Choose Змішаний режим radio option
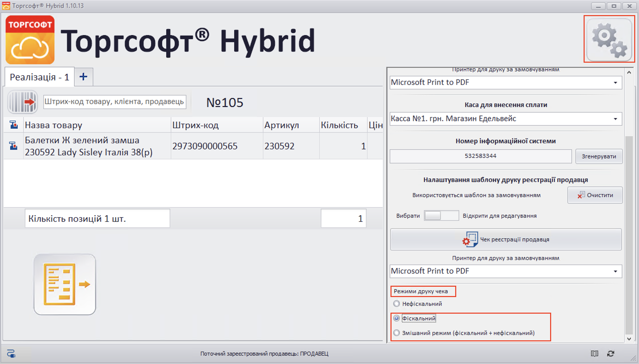Screen dimensions: 639x364 coord(397,333)
